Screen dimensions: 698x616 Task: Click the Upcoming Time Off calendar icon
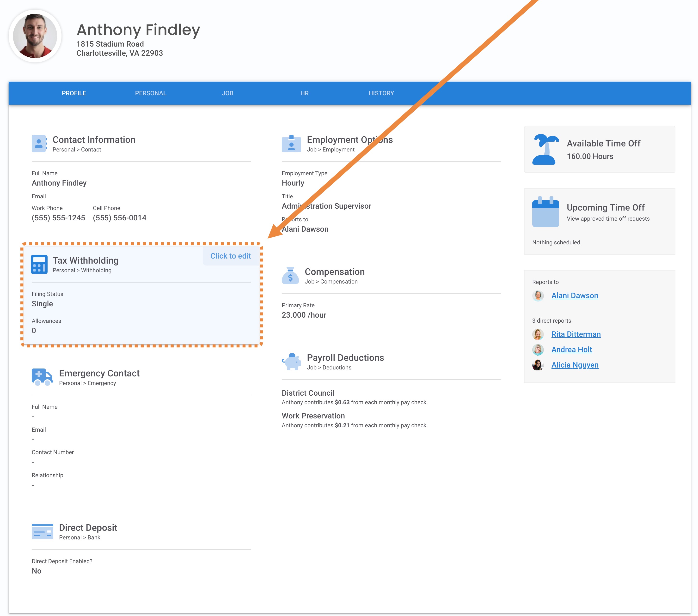tap(545, 212)
